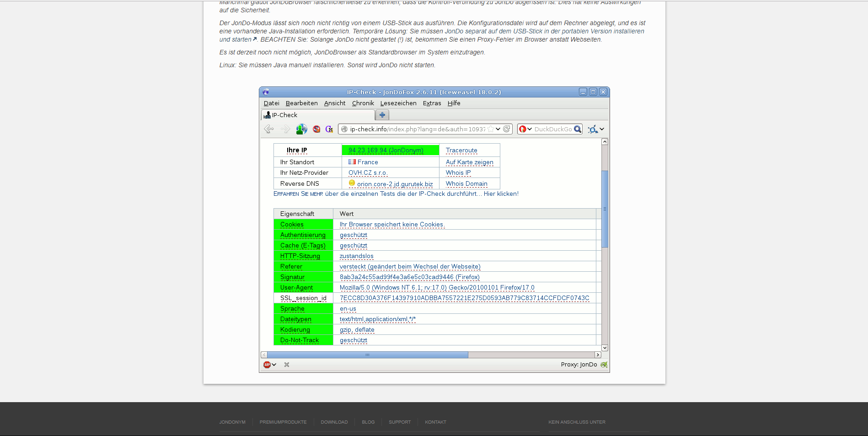
Task: Click the 'gzip, deflate' value
Action: click(x=357, y=329)
